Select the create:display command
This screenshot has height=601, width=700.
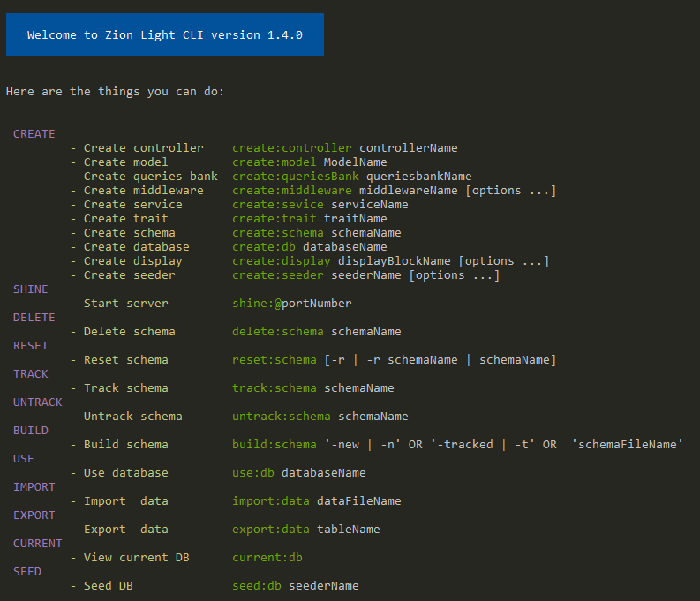282,261
